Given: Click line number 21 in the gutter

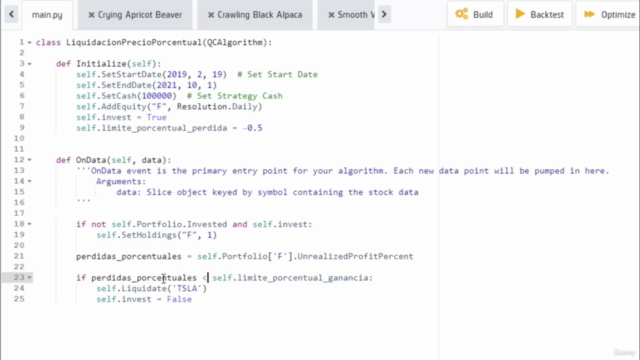Looking at the screenshot, I should tap(19, 256).
